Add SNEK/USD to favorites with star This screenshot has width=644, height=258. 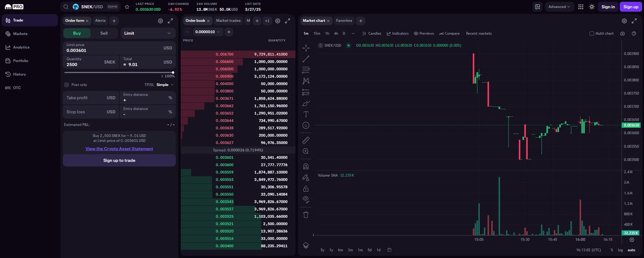coord(127,7)
